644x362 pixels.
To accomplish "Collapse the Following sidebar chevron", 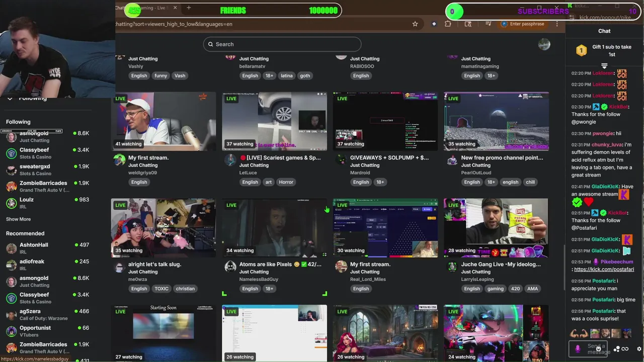I will coord(10,99).
